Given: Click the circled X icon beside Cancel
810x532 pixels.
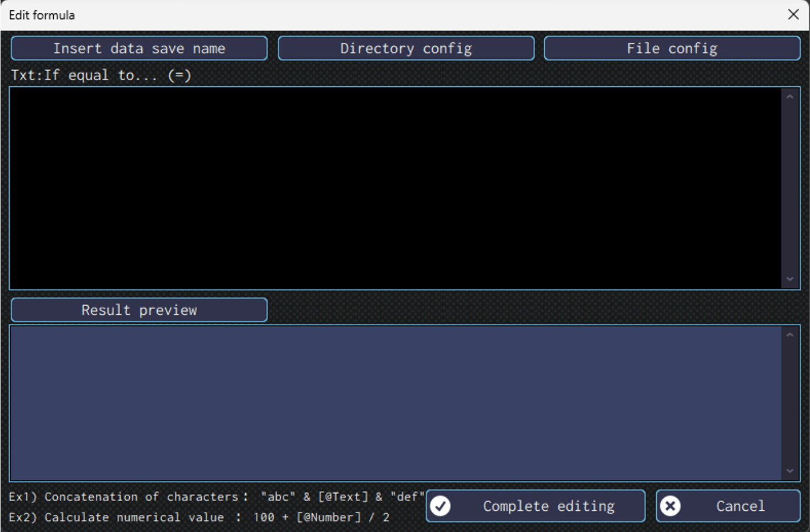Looking at the screenshot, I should (671, 506).
